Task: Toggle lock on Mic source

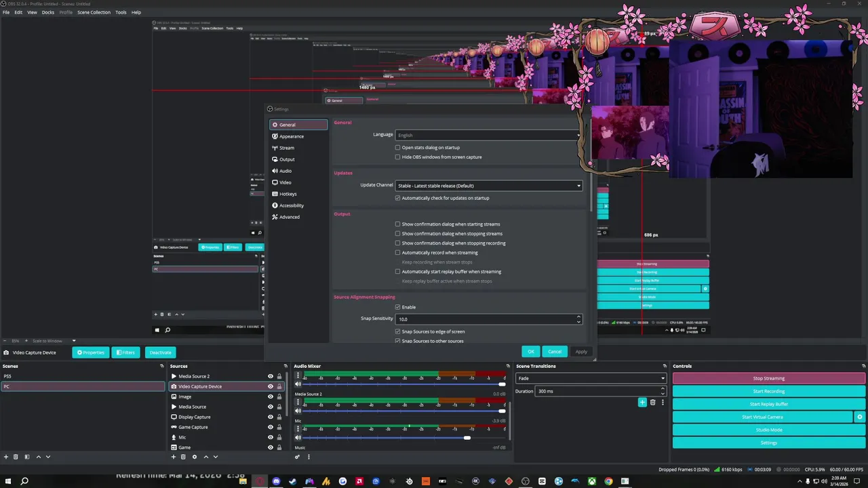Action: 279,437
